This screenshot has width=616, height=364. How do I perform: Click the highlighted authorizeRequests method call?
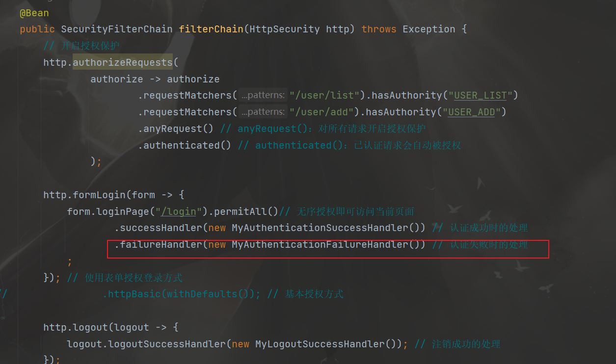coord(123,62)
